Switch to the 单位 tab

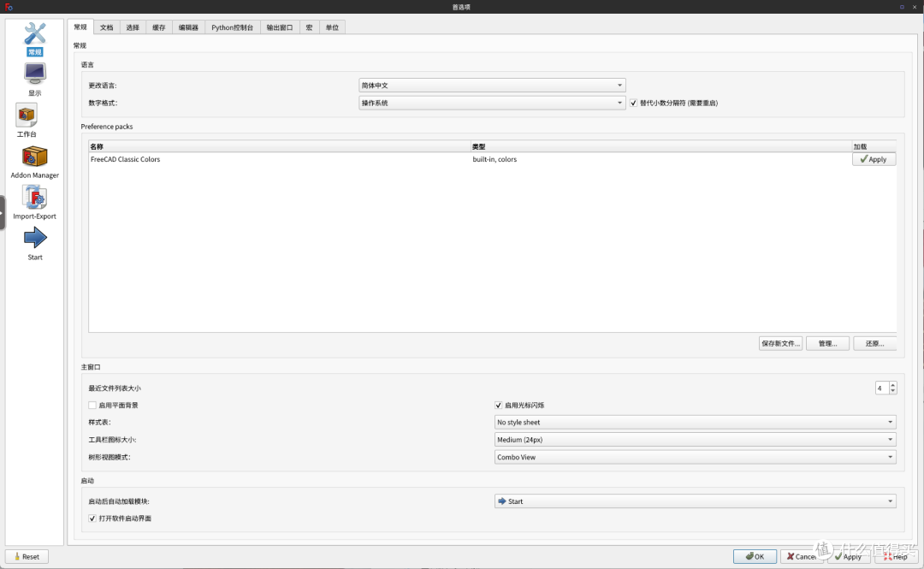[x=332, y=27]
